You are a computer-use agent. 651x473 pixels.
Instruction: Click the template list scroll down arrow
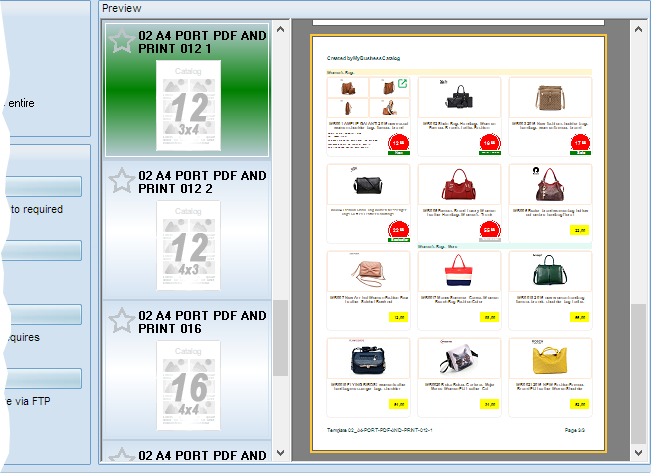(281, 453)
